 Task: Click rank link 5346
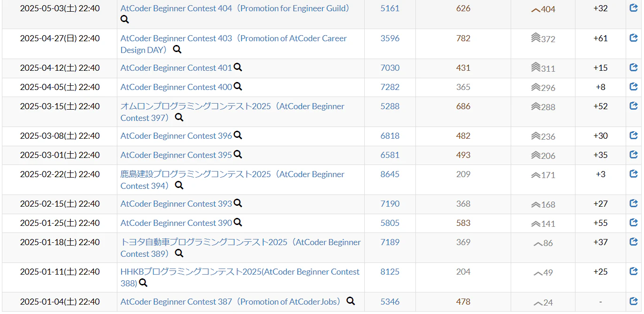[x=390, y=302]
